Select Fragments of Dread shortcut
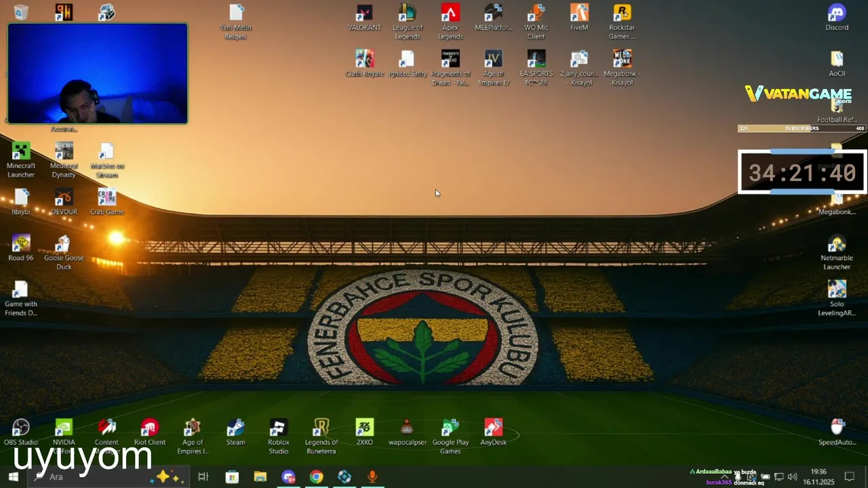 (450, 68)
